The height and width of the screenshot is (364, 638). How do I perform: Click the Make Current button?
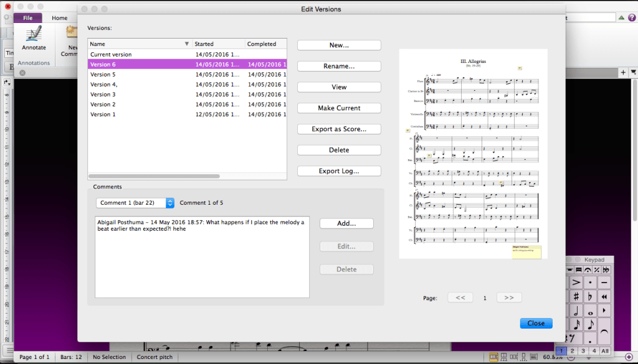pos(339,108)
